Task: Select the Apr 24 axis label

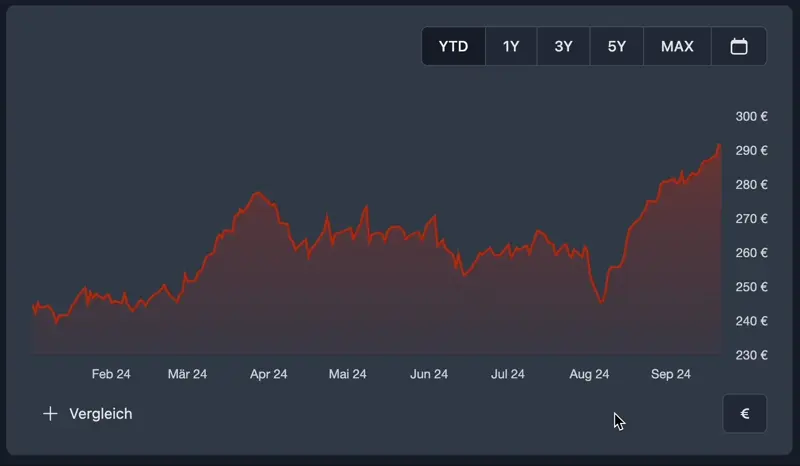Action: click(268, 375)
